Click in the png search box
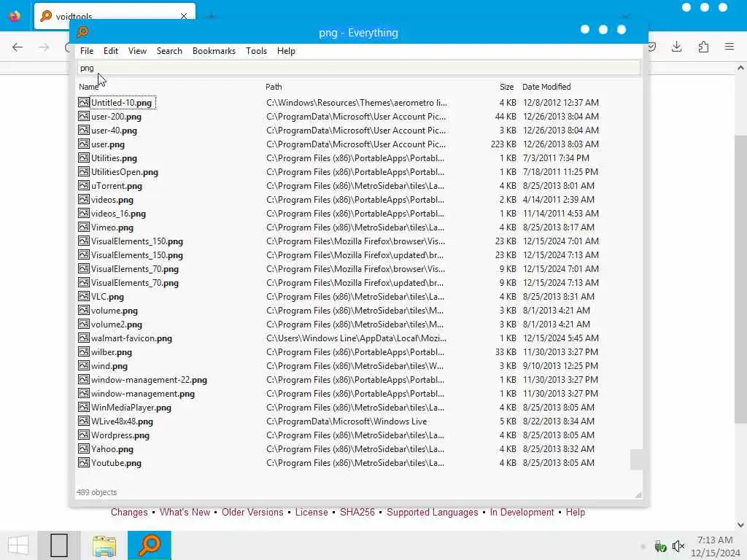The width and height of the screenshot is (747, 560). 358,68
